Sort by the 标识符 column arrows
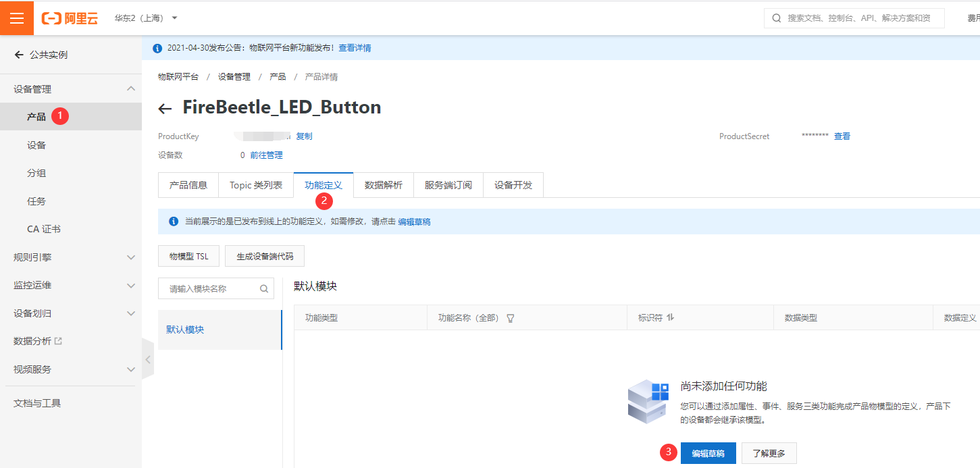Screen dimensions: 980x468 (670, 317)
